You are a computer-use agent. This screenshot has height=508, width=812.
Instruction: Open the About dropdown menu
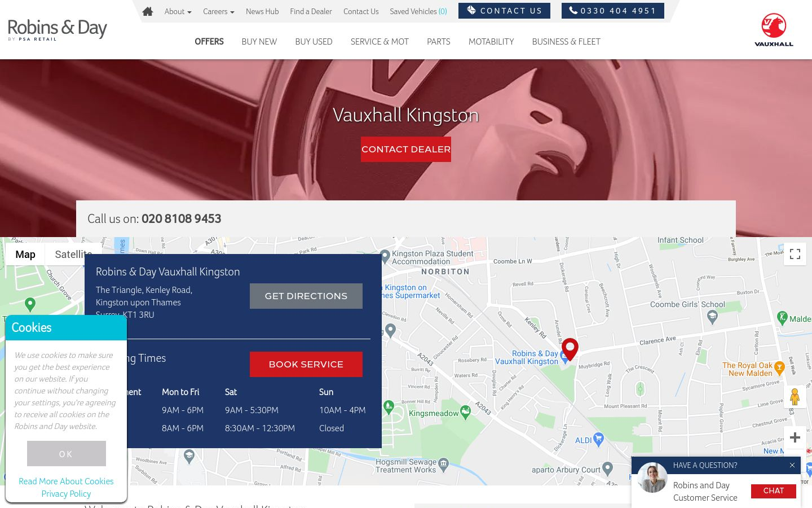point(178,11)
